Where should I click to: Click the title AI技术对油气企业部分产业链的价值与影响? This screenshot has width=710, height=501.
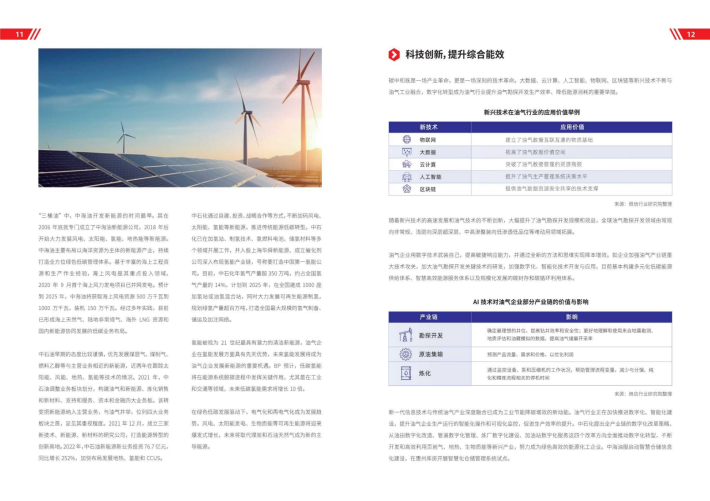coord(531,301)
